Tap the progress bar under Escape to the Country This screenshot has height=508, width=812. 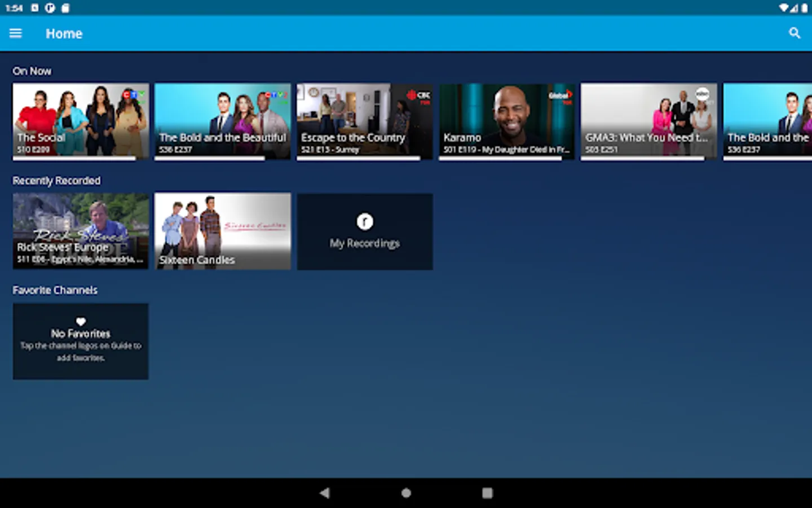click(365, 158)
